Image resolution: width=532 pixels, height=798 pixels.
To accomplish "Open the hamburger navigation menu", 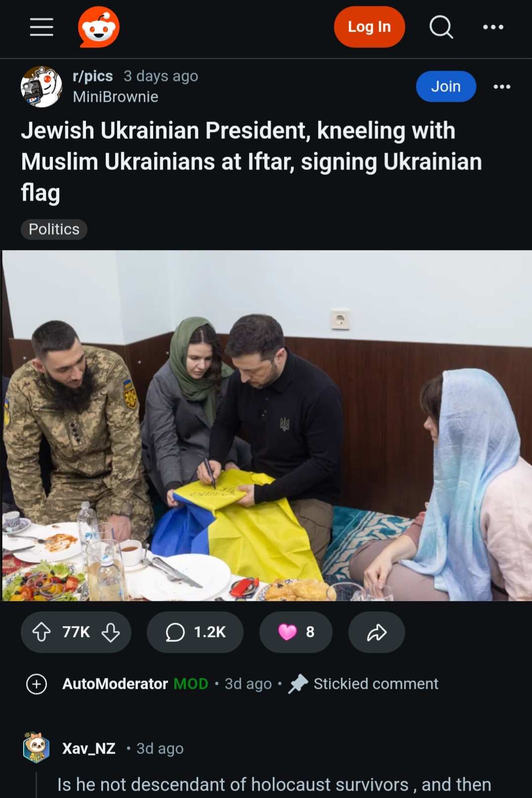I will [x=41, y=27].
